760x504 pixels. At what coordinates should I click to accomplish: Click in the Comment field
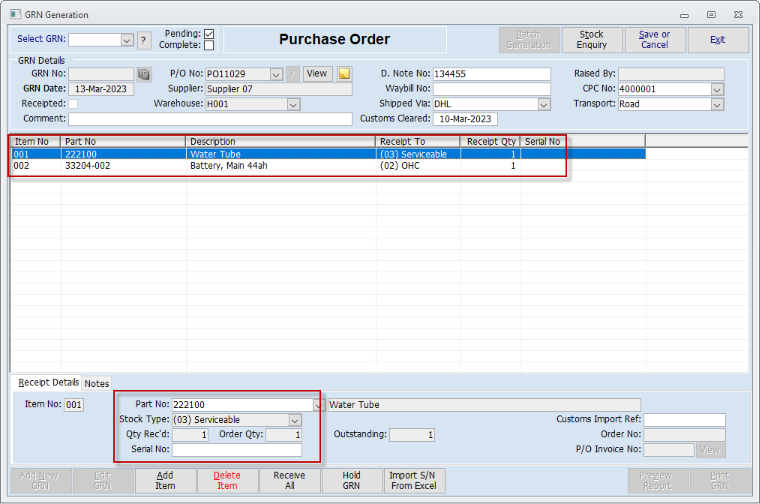(210, 119)
